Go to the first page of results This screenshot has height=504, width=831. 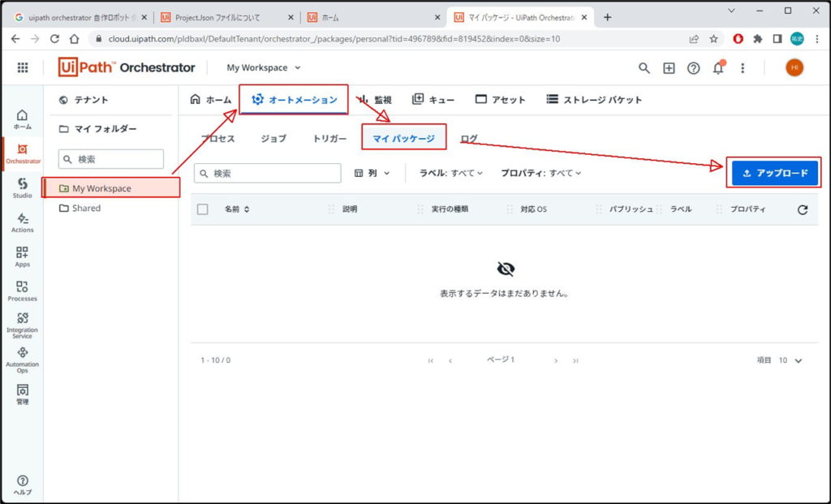[x=431, y=360]
